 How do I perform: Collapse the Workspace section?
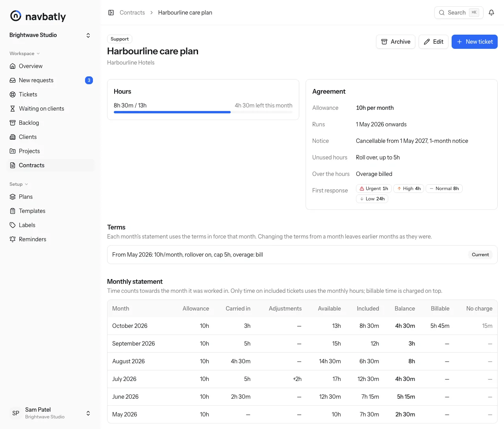(24, 54)
